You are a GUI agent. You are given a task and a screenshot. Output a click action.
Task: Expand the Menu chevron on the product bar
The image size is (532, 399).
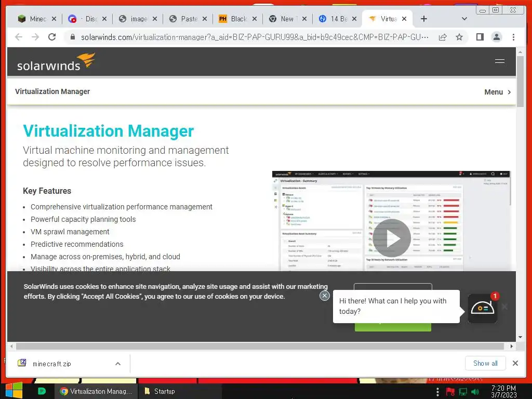[509, 92]
